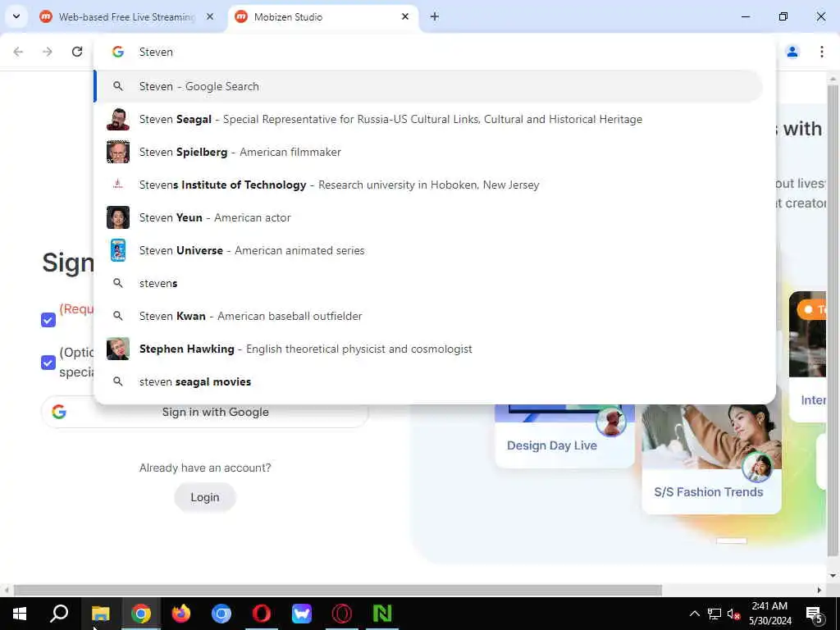Click right arrow of horizontal scrollbar
Screen dimensions: 840x630
(x=819, y=590)
